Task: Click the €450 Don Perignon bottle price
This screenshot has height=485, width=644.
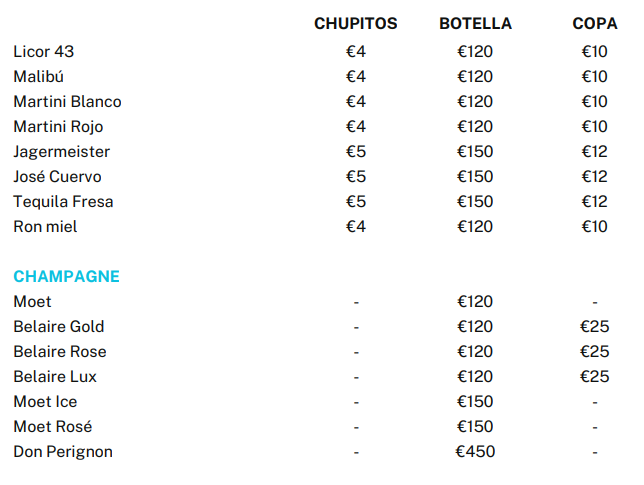Action: [x=475, y=452]
